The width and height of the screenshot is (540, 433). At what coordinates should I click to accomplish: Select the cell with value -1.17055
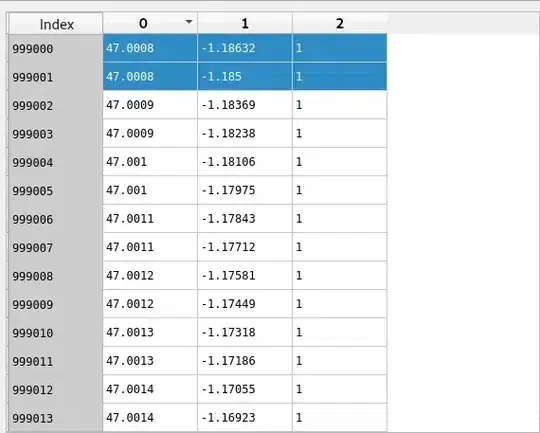[x=245, y=389]
